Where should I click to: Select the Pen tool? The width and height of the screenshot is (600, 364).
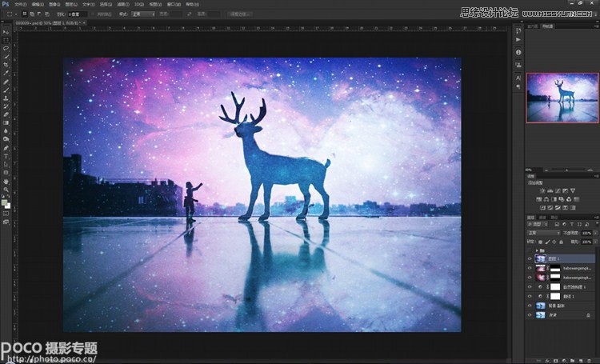coord(6,148)
